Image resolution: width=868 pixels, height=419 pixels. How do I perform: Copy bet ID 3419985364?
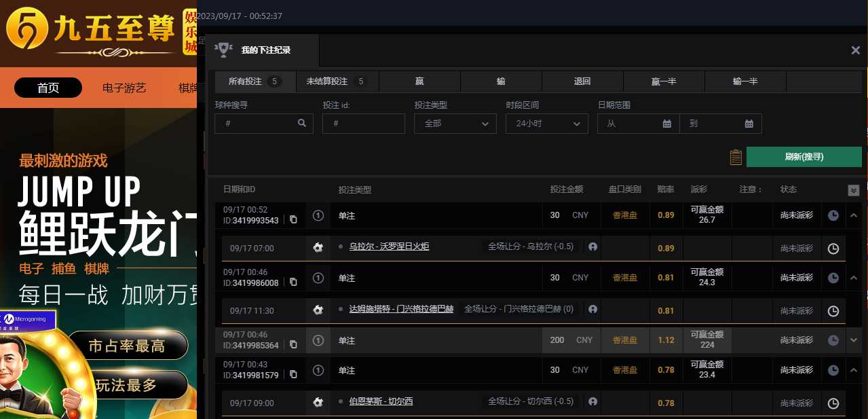[x=293, y=344]
